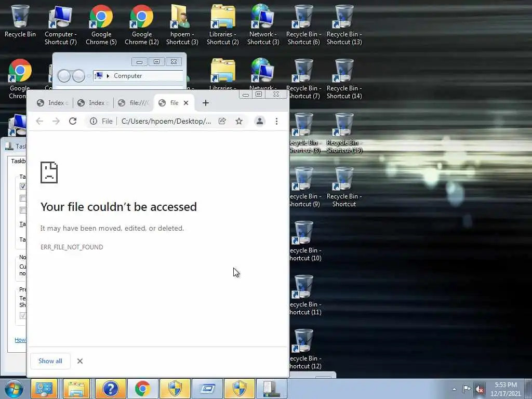Go back using Chrome's back arrow
This screenshot has width=532, height=399.
[x=39, y=121]
